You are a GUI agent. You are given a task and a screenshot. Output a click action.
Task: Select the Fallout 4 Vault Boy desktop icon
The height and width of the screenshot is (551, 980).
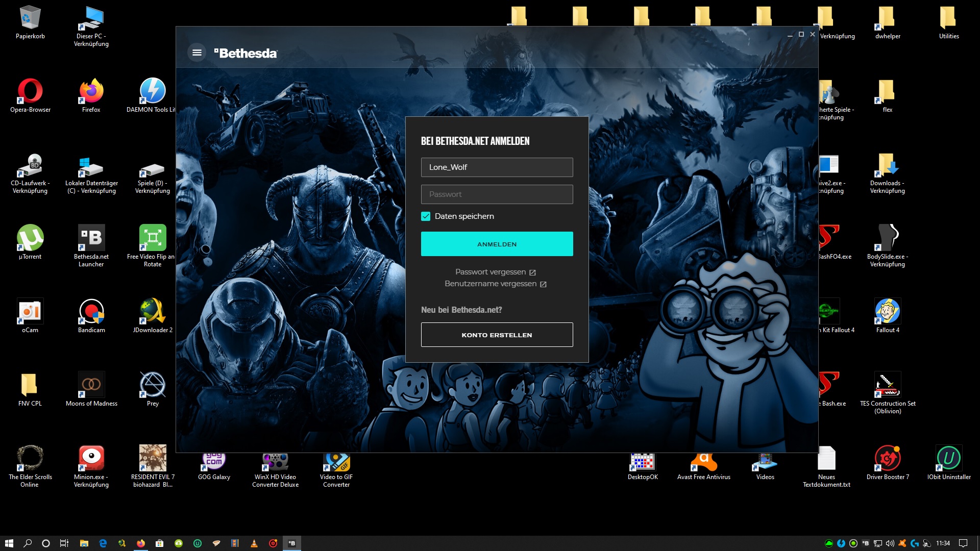(x=887, y=312)
